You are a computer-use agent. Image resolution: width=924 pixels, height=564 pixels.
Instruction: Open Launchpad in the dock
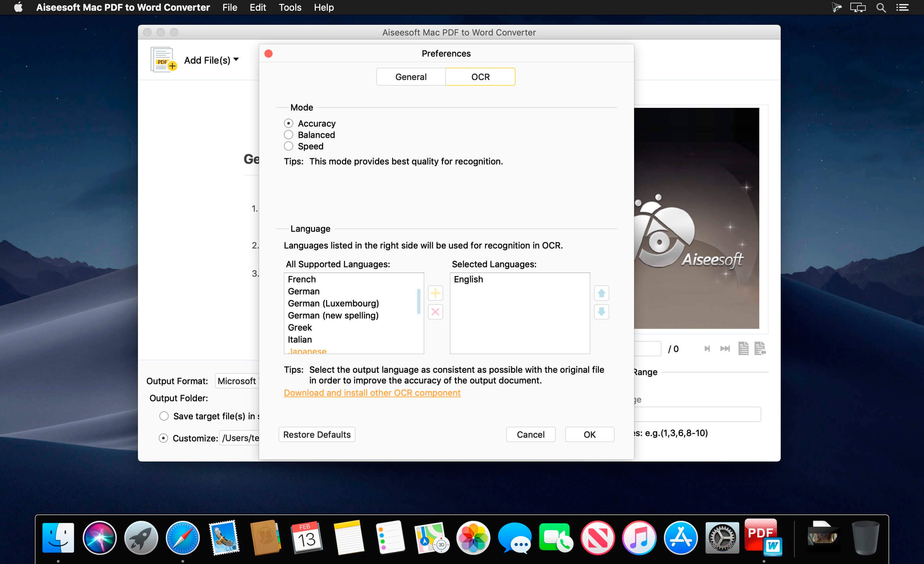(x=141, y=538)
